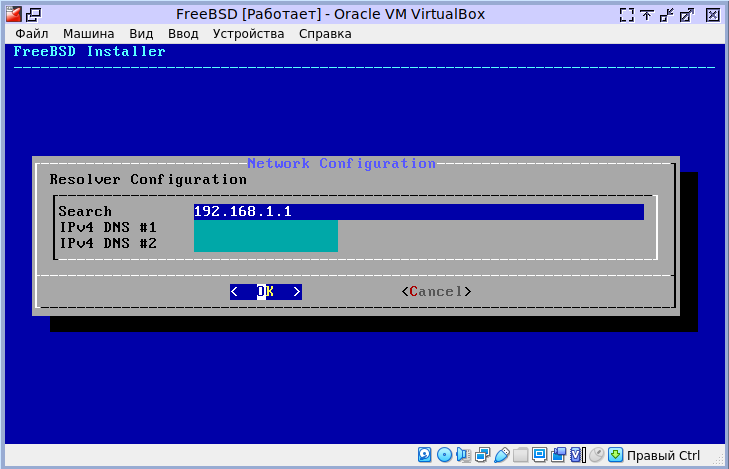Click the Network Configuration dialog title

click(x=341, y=164)
